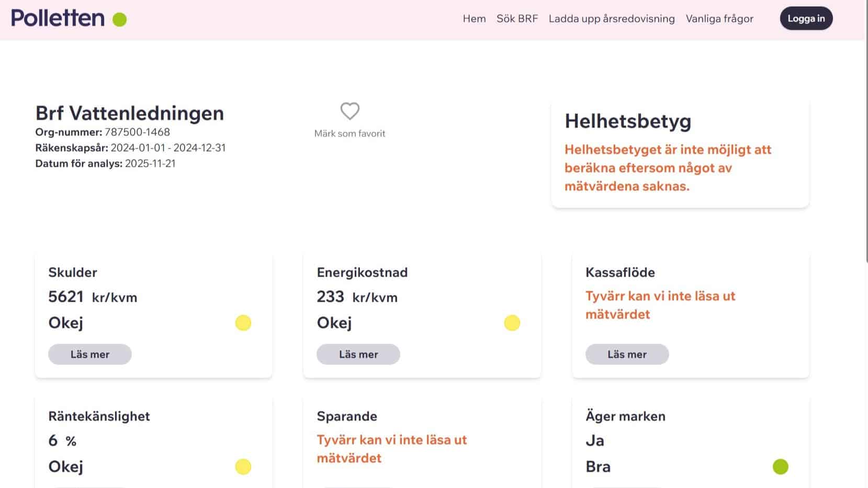Toggle favorite status for Brf Vattenledningen
This screenshot has height=488, width=868.
pyautogui.click(x=349, y=111)
